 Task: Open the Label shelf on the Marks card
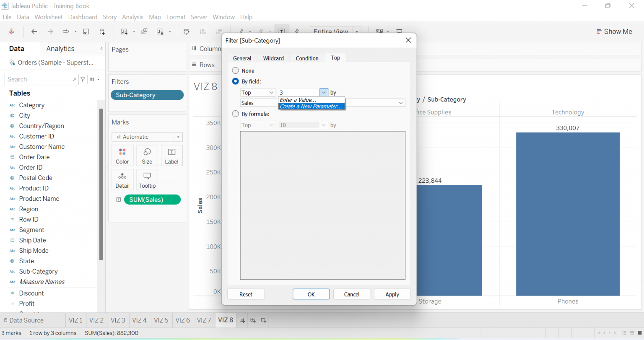[171, 156]
